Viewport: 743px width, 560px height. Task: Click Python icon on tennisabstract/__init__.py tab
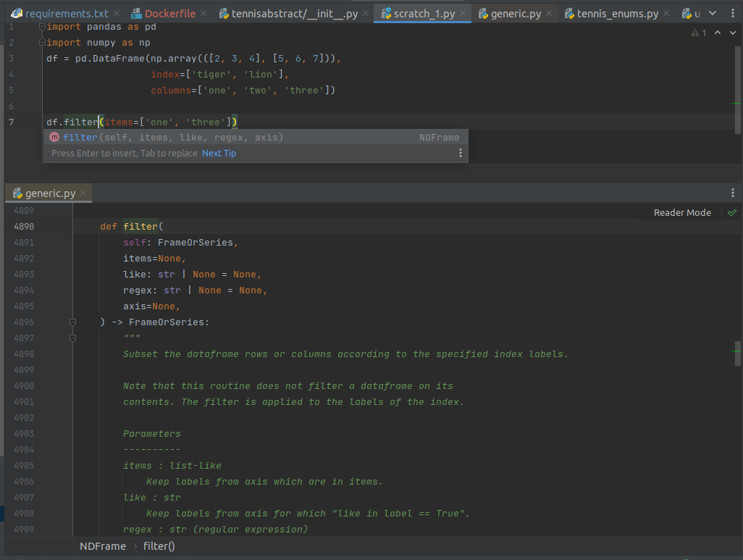(x=224, y=13)
